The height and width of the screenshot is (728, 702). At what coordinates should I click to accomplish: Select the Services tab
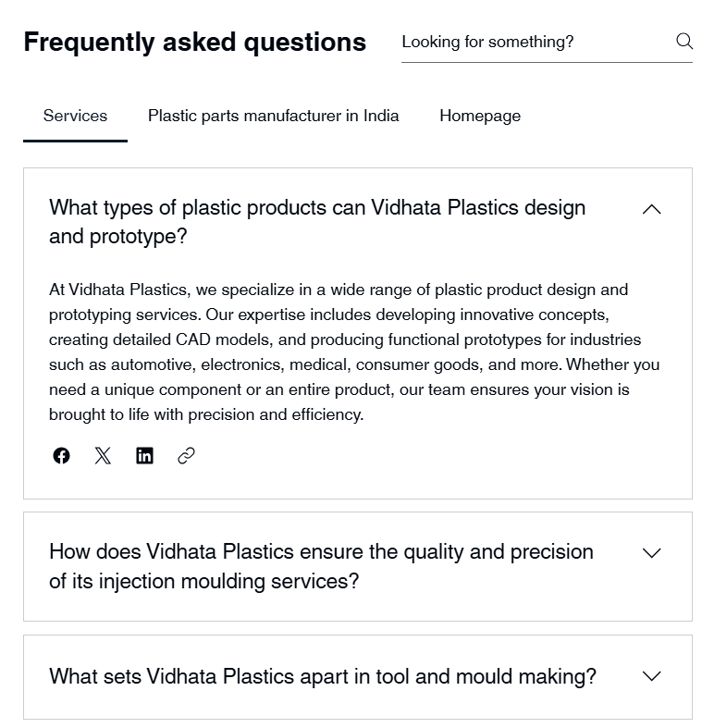75,116
